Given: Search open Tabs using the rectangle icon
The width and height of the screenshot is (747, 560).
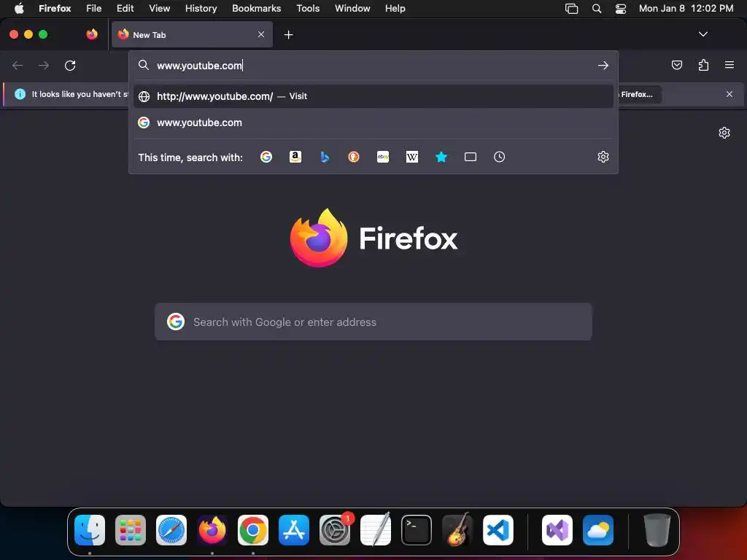Looking at the screenshot, I should pos(471,157).
